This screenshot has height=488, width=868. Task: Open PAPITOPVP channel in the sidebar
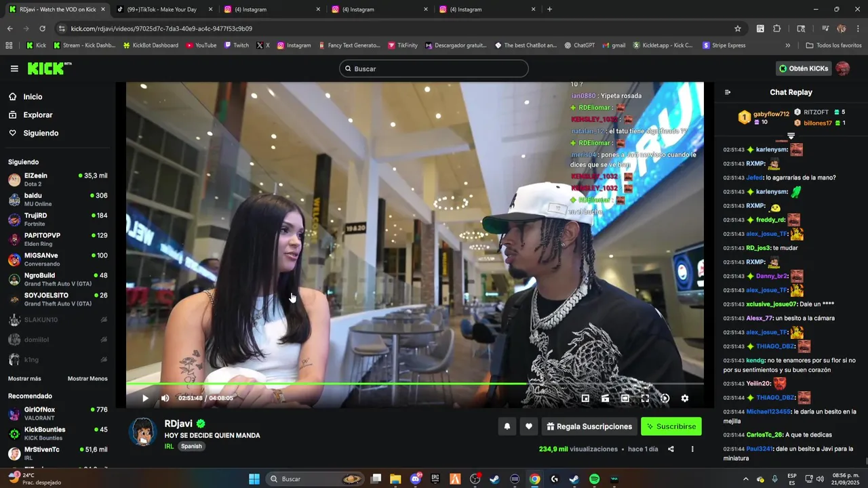coord(58,239)
